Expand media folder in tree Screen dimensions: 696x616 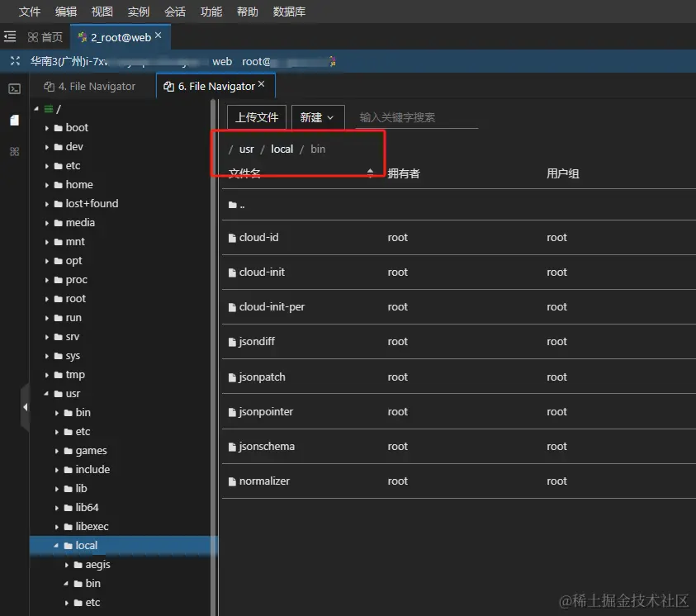[x=46, y=223]
